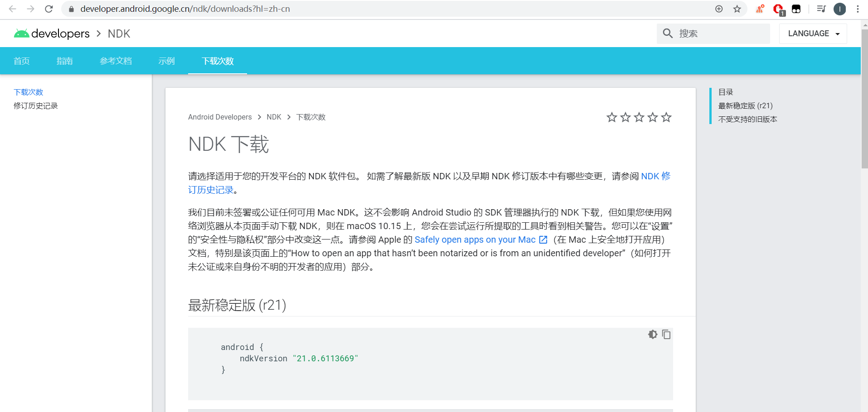
Task: Open the 示例 tab
Action: coord(166,61)
